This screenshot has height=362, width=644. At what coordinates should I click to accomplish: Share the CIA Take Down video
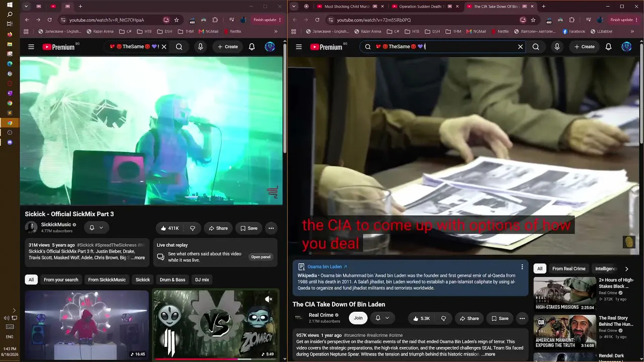click(x=469, y=318)
